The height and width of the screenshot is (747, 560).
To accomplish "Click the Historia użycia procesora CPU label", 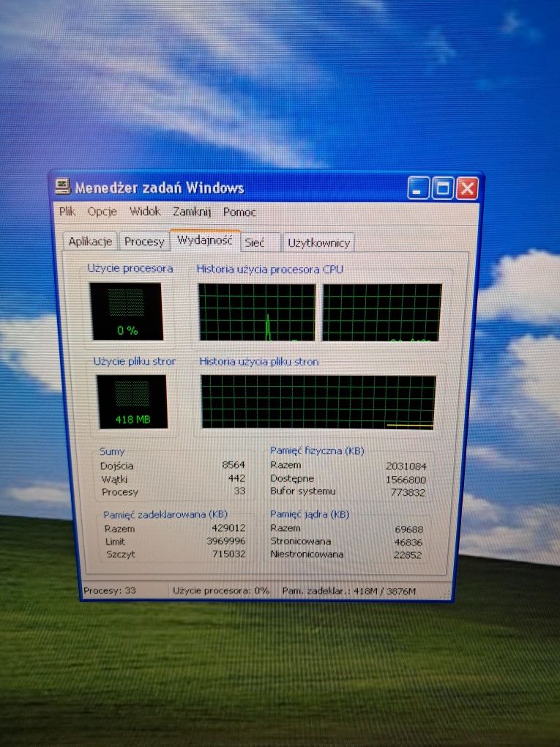I will [270, 270].
